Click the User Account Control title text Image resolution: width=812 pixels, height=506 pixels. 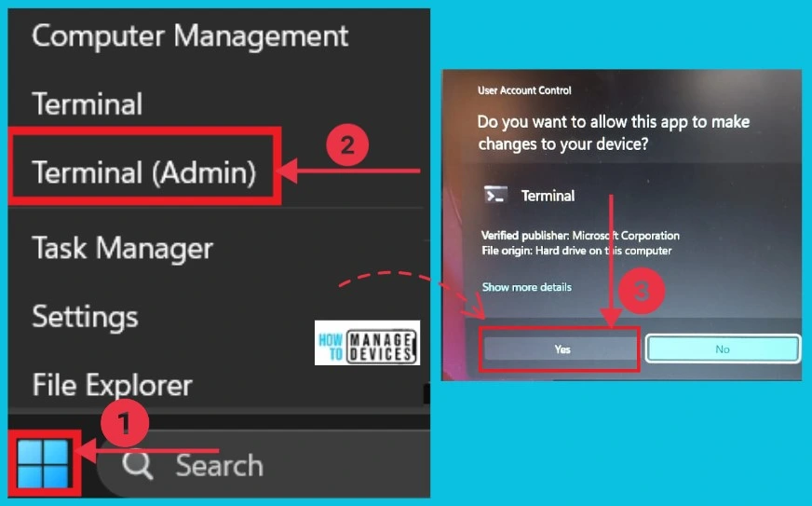(x=524, y=90)
